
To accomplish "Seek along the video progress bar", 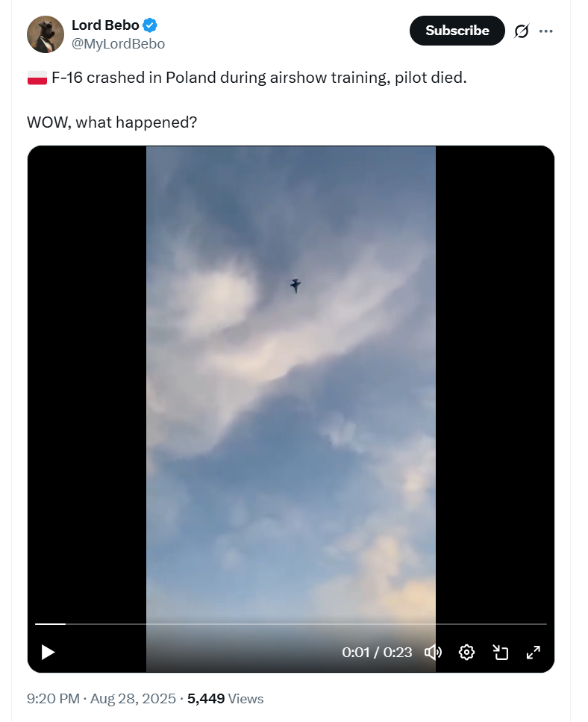I will click(291, 624).
